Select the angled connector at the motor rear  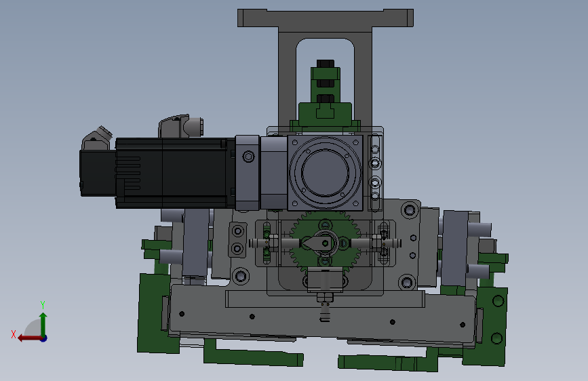tap(96, 139)
